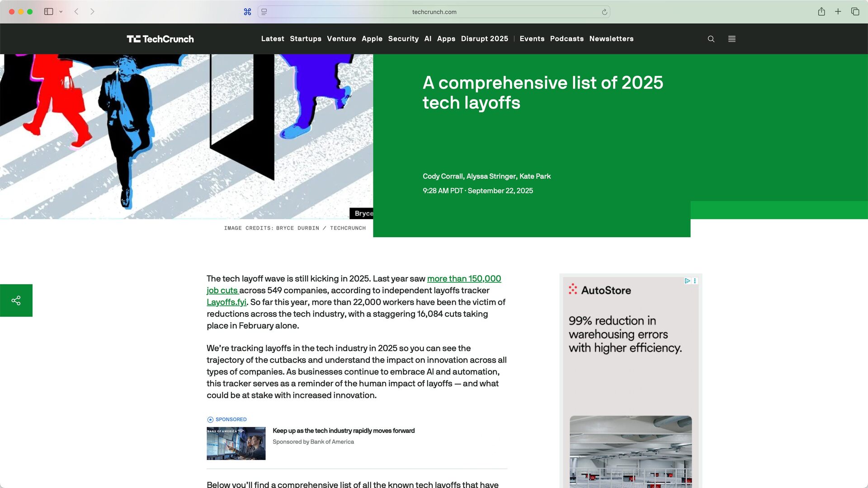Click the AdChoices icon on AutoStore ad
Screen dimensions: 868x488
687,281
